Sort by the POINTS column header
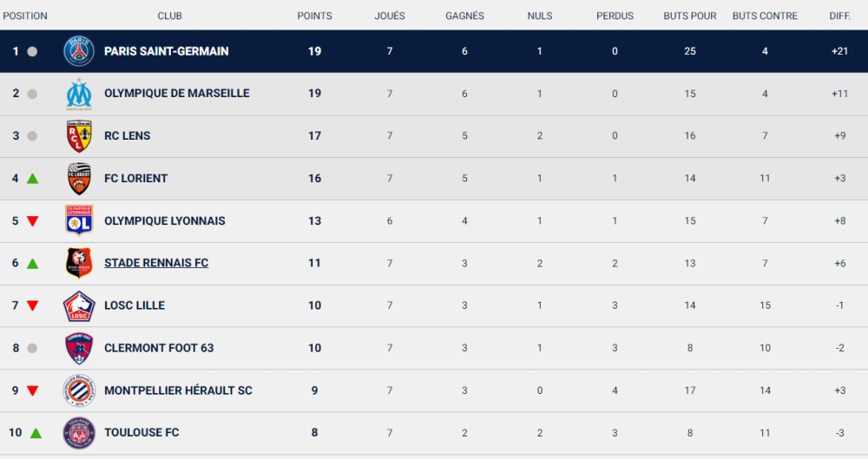The width and height of the screenshot is (868, 459). pyautogui.click(x=314, y=16)
